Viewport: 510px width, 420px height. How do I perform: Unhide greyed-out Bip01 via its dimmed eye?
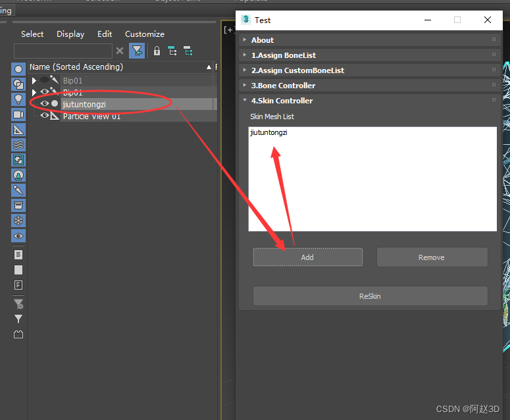click(x=45, y=80)
